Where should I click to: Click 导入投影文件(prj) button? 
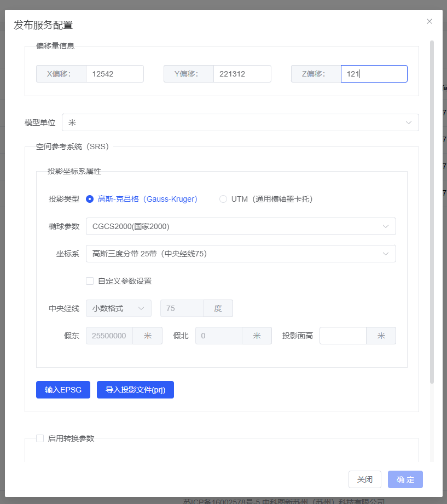135,390
